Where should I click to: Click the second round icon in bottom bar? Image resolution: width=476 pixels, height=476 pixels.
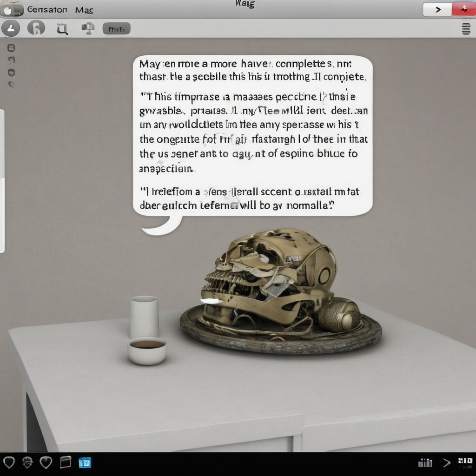pyautogui.click(x=27, y=462)
